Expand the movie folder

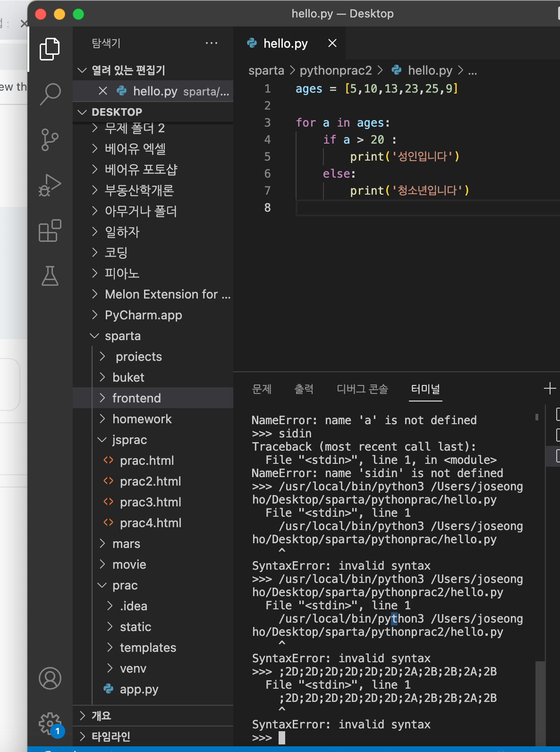click(x=153, y=564)
